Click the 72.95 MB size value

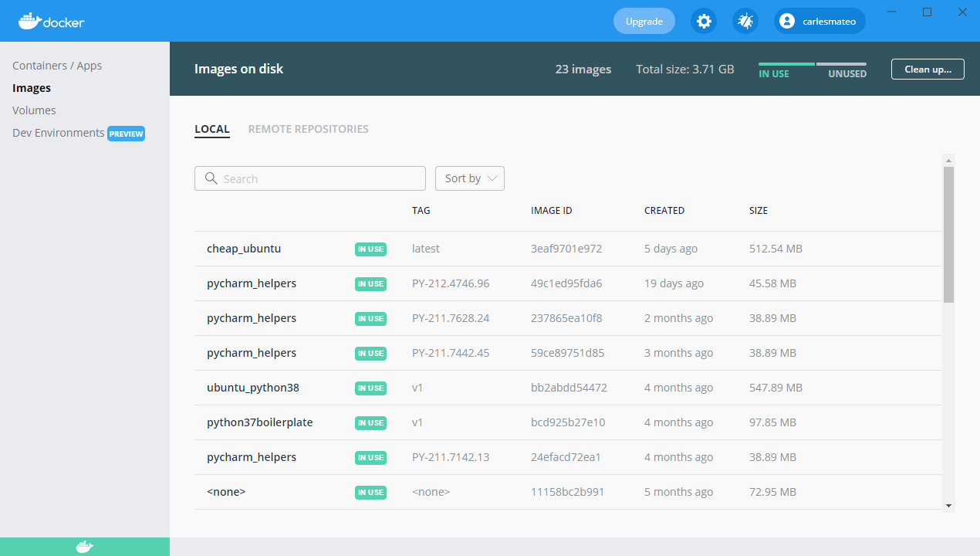(x=772, y=492)
